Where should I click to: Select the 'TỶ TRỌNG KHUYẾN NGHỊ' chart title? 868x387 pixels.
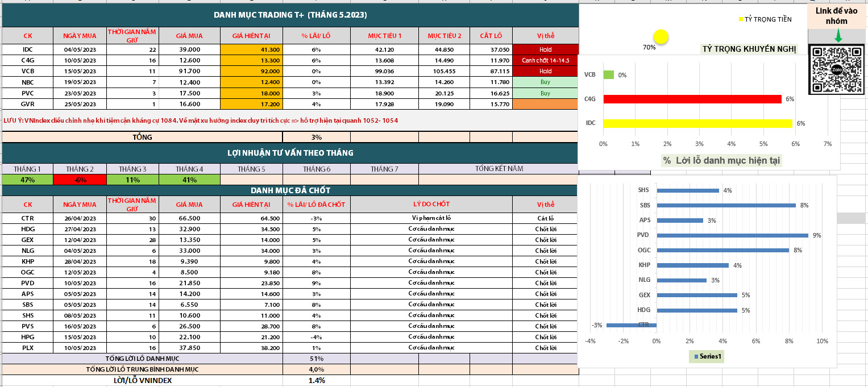749,49
